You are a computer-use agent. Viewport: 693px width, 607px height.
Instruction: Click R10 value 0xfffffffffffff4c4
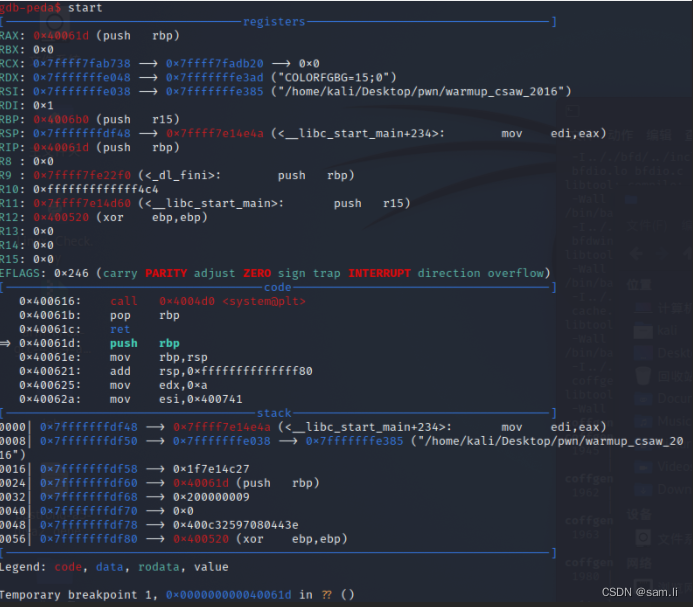pyautogui.click(x=95, y=190)
